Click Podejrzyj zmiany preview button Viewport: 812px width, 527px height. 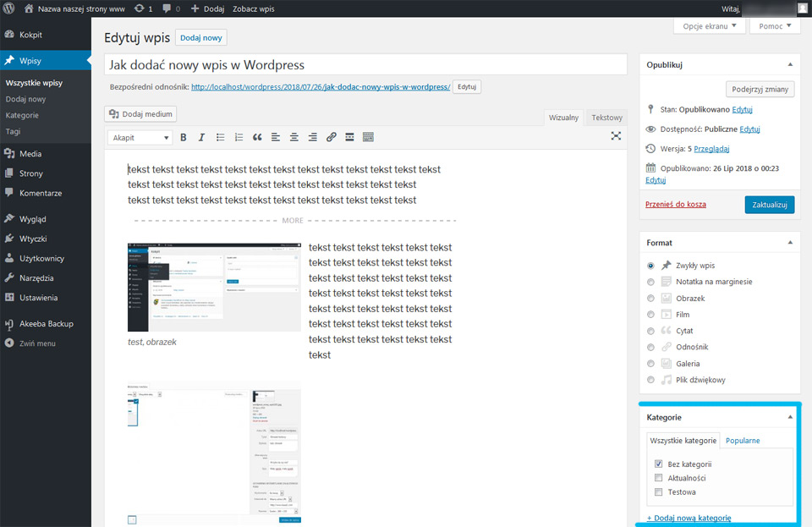[760, 89]
